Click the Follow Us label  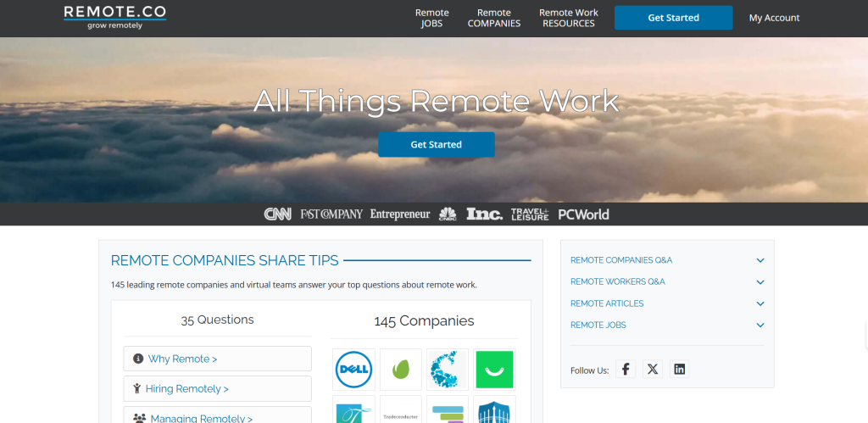590,370
